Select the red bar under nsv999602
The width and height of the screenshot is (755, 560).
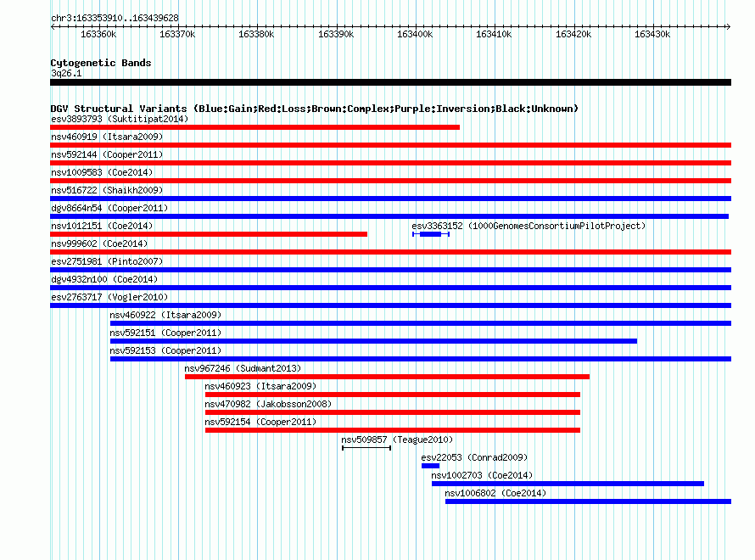point(390,252)
